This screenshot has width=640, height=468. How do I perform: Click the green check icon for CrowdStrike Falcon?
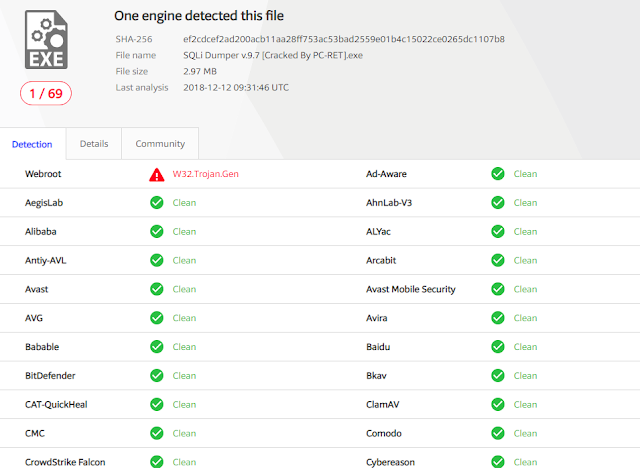pos(156,462)
